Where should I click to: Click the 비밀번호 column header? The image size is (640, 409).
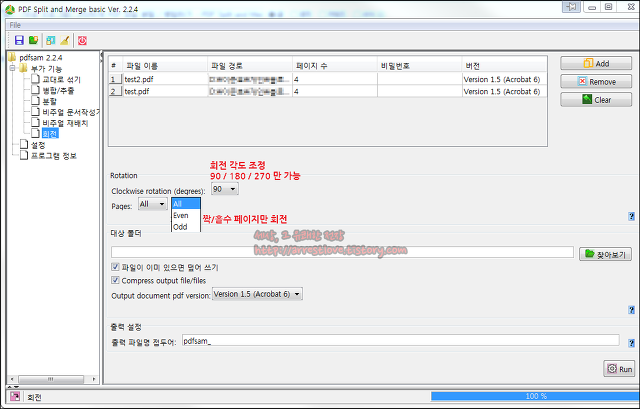419,65
